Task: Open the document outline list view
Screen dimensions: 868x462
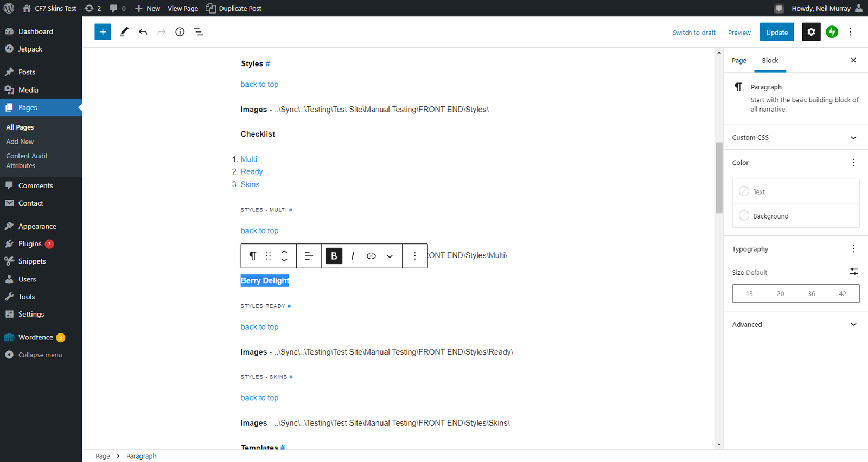Action: [x=199, y=32]
